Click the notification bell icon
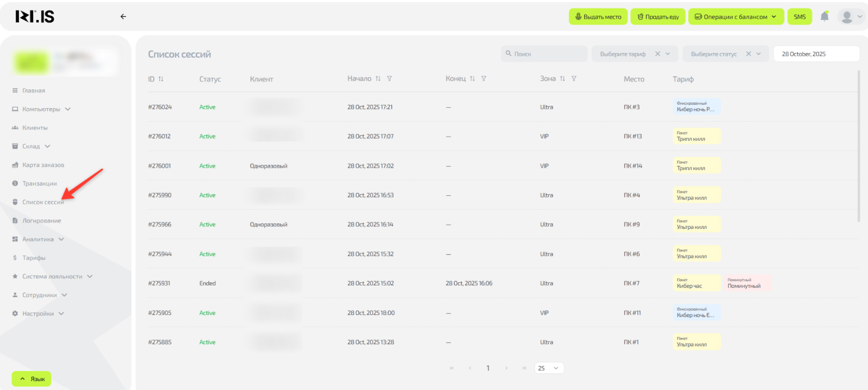The width and height of the screenshot is (868, 390). tap(824, 17)
